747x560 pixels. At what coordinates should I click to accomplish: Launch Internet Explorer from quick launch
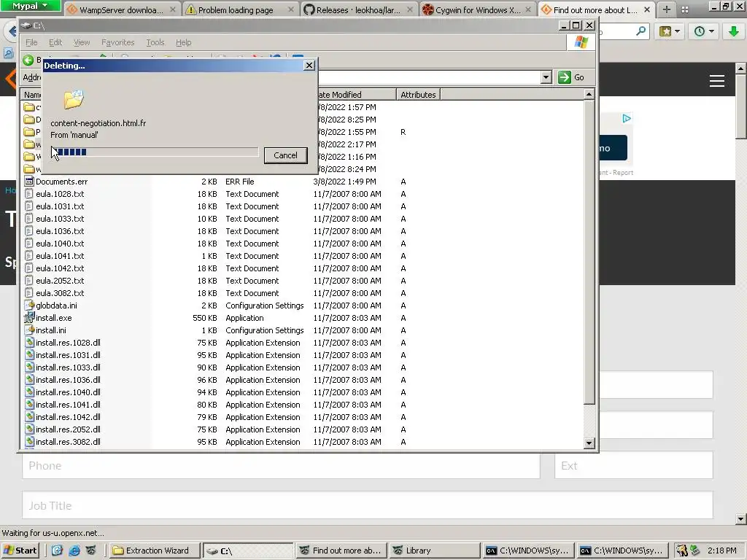pyautogui.click(x=74, y=551)
